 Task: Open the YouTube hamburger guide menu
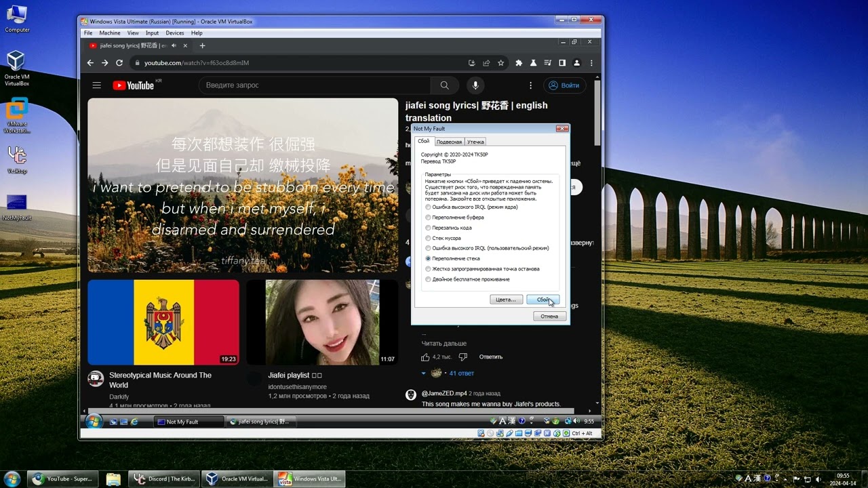coord(97,85)
